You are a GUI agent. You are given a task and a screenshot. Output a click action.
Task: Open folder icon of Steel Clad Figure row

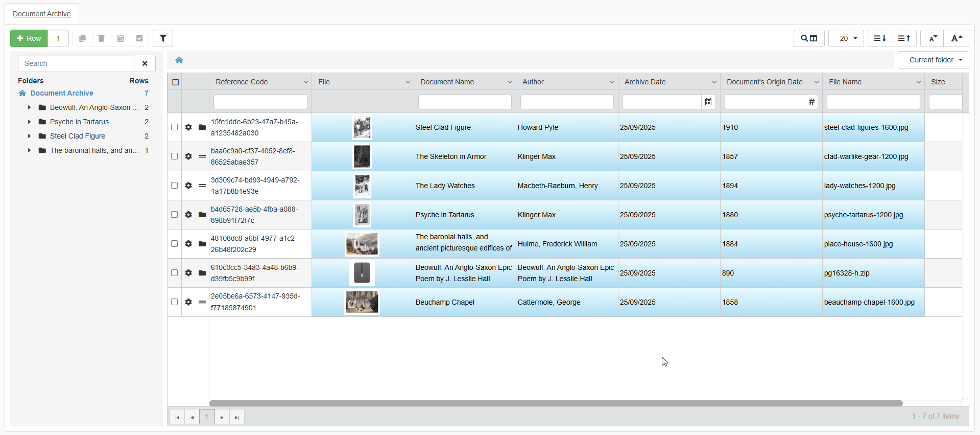pyautogui.click(x=202, y=127)
